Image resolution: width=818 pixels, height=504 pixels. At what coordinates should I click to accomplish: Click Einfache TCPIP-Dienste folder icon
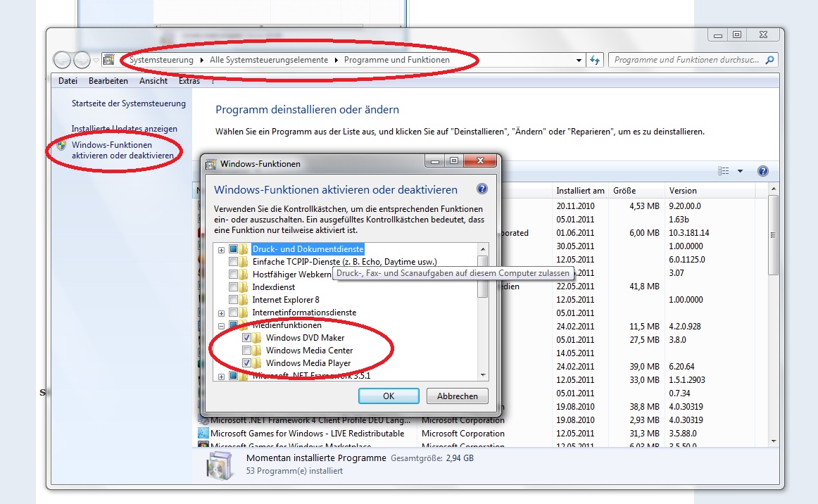[244, 262]
